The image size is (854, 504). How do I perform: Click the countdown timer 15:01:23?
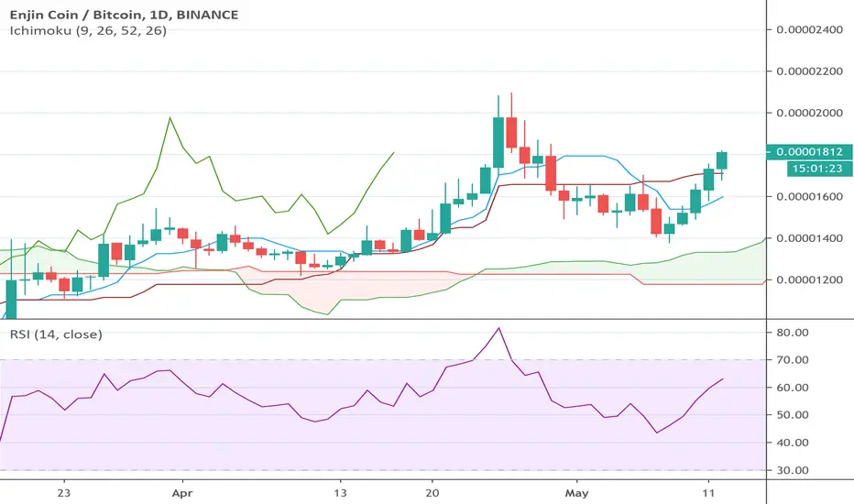coord(817,169)
